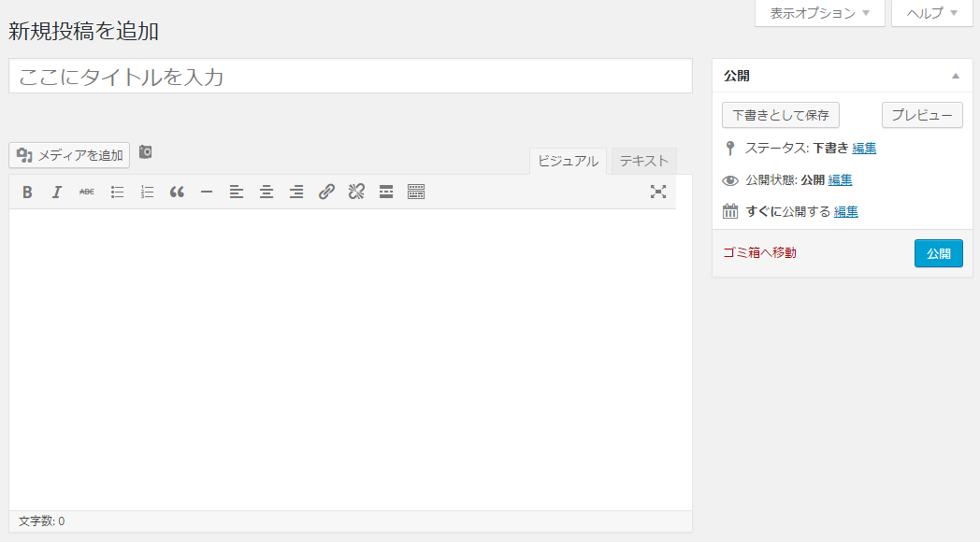This screenshot has width=980, height=542.
Task: Collapse the 公開 panel with the triangle
Action: (x=955, y=77)
